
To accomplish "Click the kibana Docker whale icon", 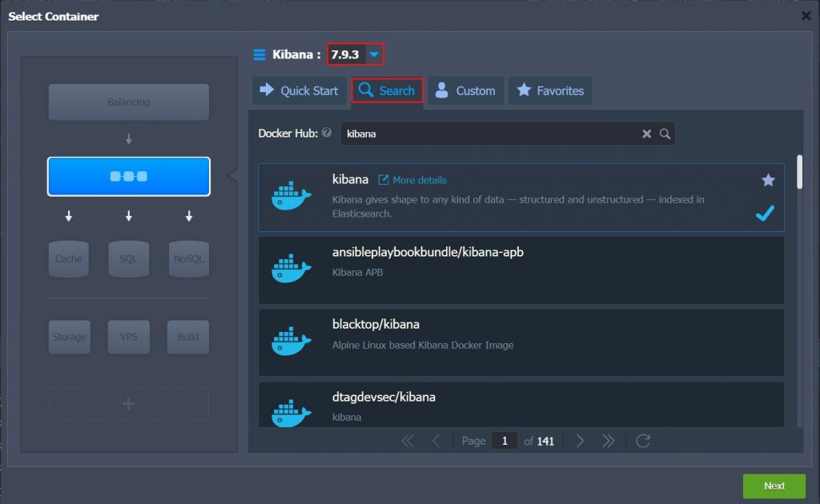I will [x=291, y=196].
